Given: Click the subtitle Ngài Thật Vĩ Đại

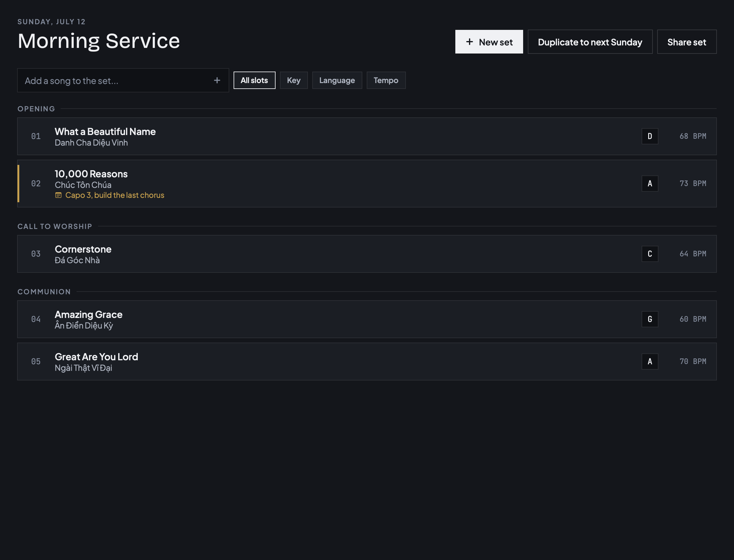Looking at the screenshot, I should click(83, 368).
